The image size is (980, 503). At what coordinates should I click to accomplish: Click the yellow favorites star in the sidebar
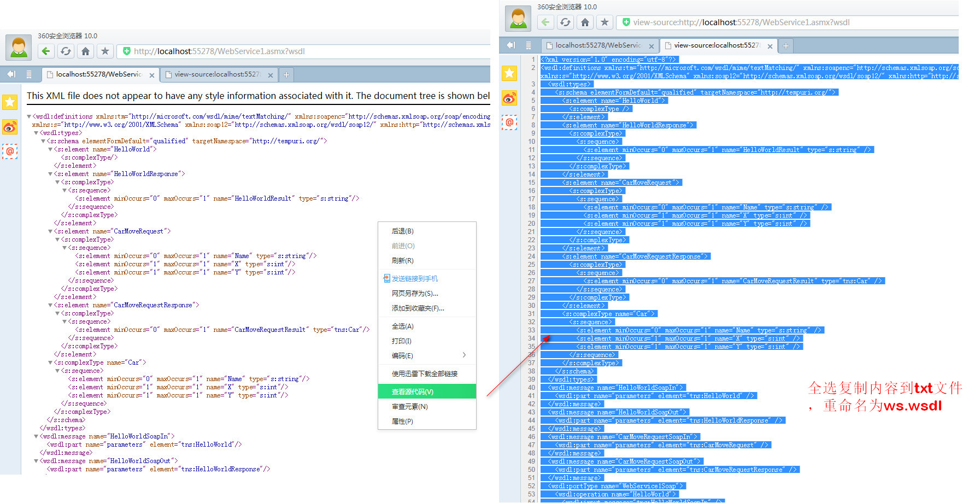10,102
